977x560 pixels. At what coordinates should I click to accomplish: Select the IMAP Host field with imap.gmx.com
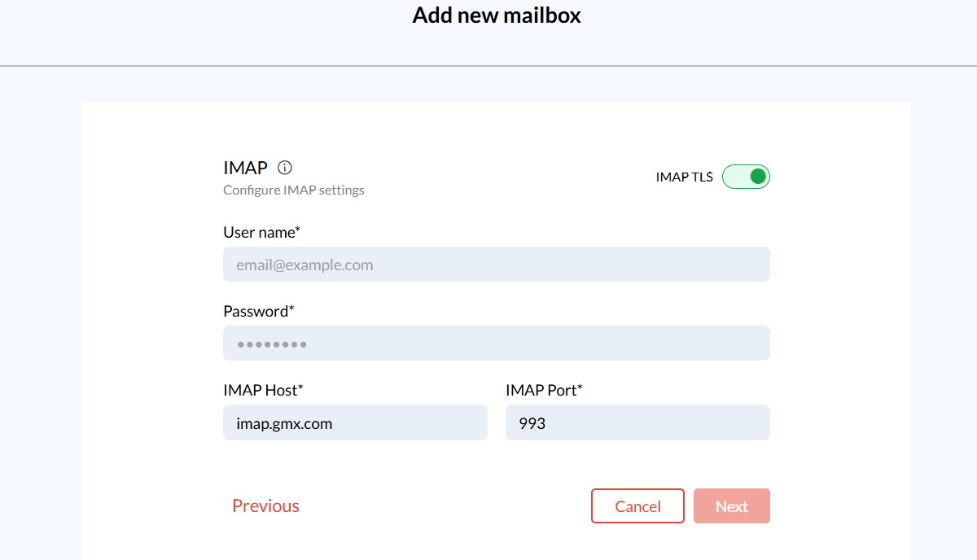[355, 423]
